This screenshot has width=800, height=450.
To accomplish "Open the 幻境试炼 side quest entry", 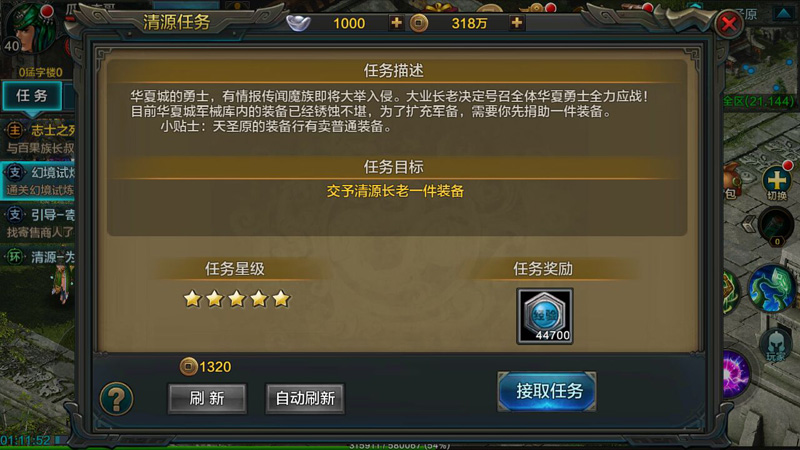I will point(38,181).
